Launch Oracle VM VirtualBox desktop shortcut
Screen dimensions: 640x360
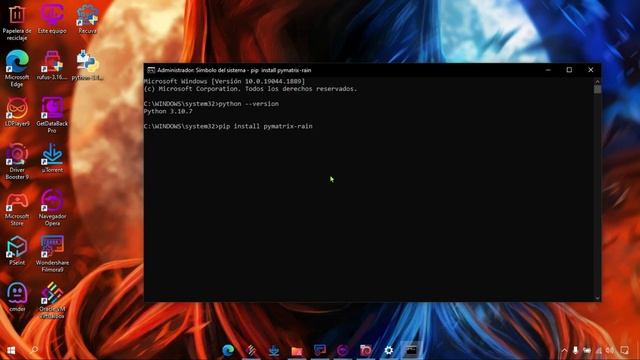(x=52, y=300)
